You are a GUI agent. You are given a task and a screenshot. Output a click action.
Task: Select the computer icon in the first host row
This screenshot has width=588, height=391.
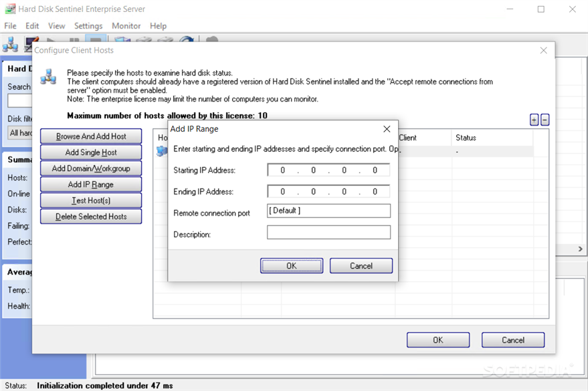point(162,151)
